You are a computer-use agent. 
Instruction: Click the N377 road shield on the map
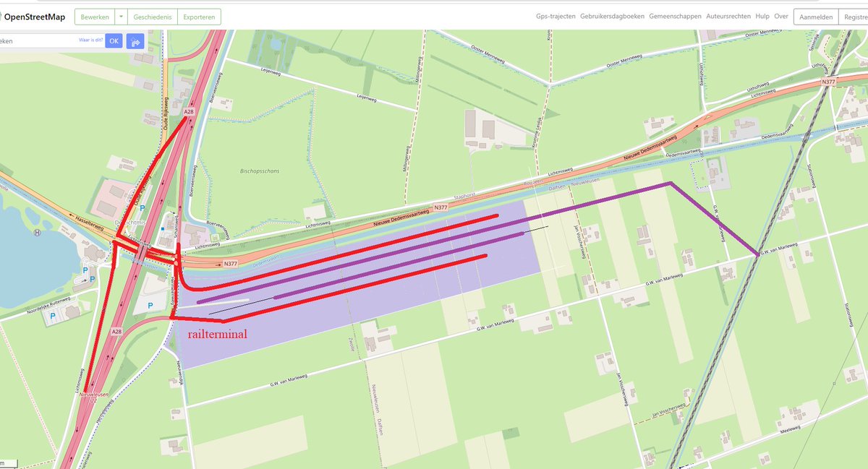pos(230,264)
